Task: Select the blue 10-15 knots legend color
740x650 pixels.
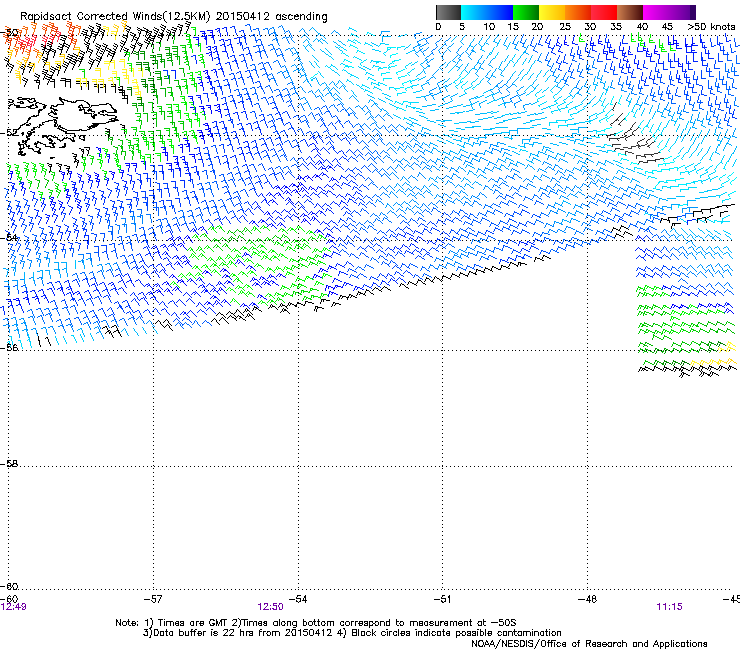Action: [x=500, y=12]
